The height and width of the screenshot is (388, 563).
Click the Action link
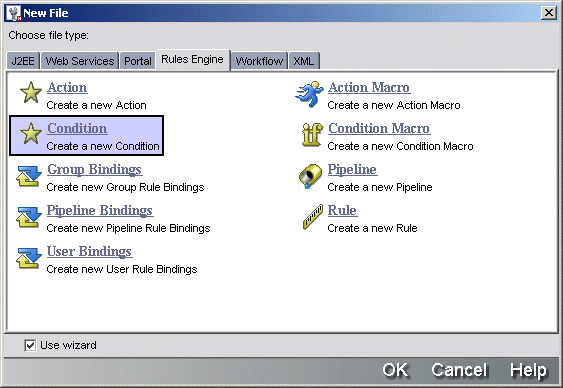click(x=67, y=88)
